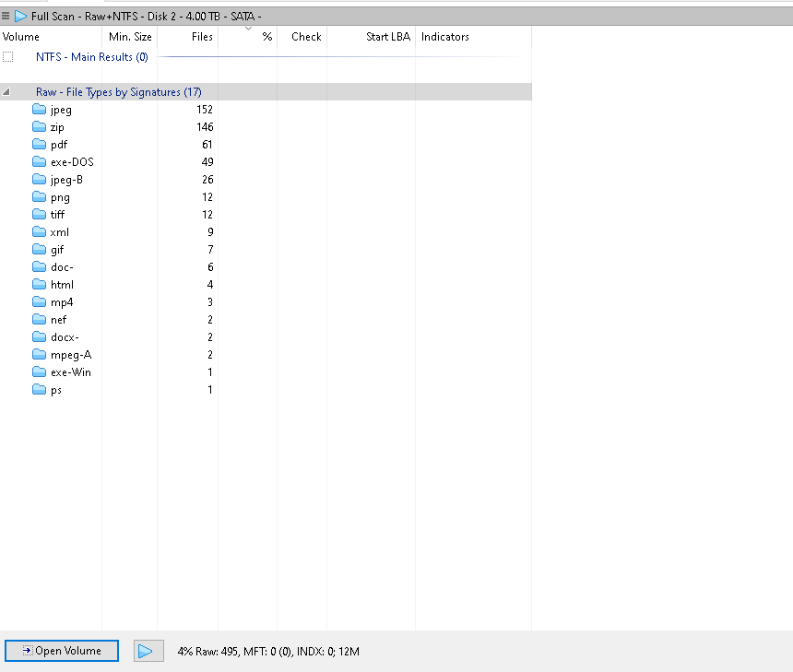The image size is (793, 672).
Task: Open the hamburger menu icon in title bar
Action: 6,17
